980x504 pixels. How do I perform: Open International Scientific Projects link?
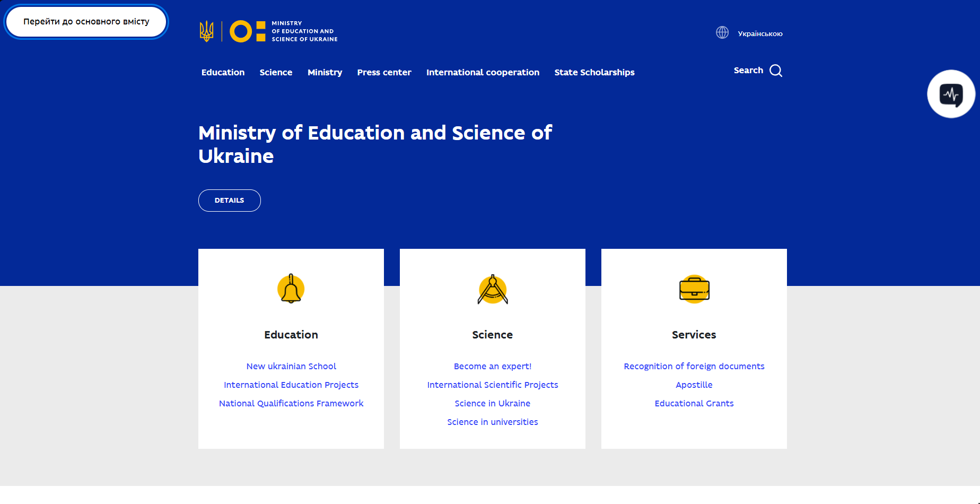coord(493,385)
